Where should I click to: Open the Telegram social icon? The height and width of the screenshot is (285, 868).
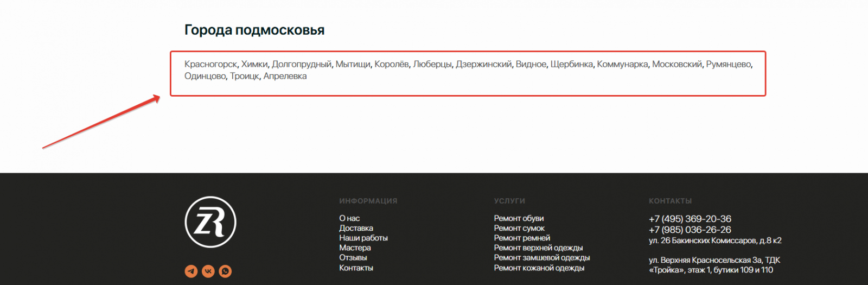tap(191, 271)
